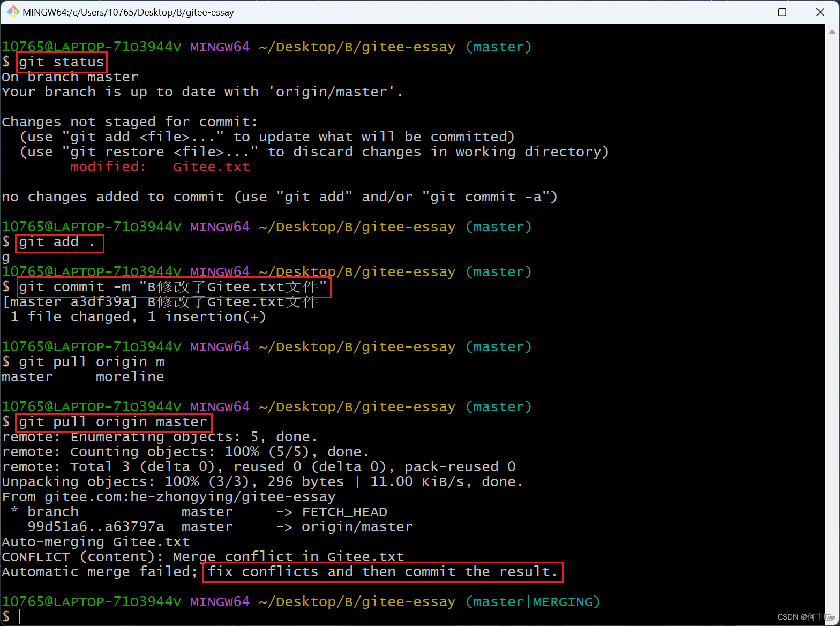The image size is (840, 626).
Task: Click 'remote: Counting objects: 100% (5/5)' line
Action: pos(185,452)
